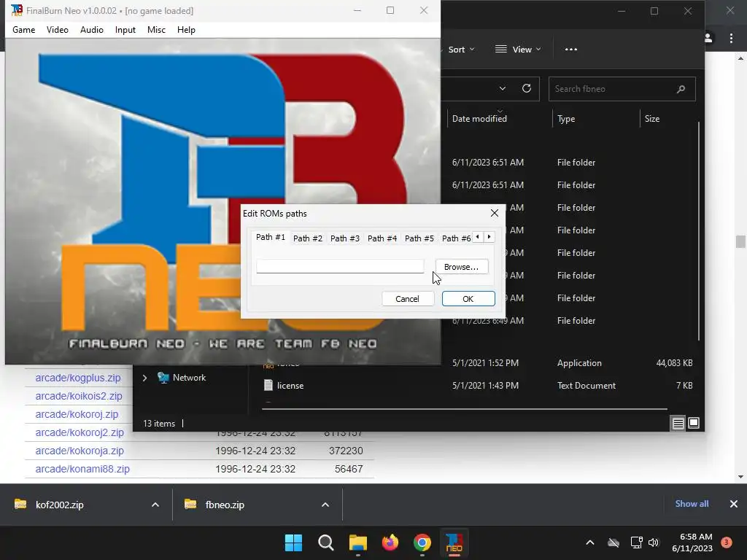Close the Edit ROMs paths dialog
This screenshot has width=747, height=560.
495,213
